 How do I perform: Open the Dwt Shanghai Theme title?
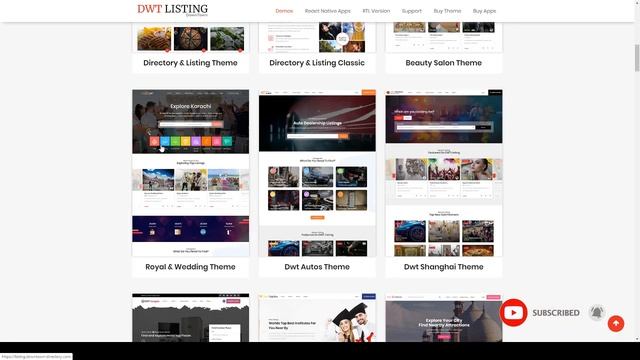tap(444, 267)
